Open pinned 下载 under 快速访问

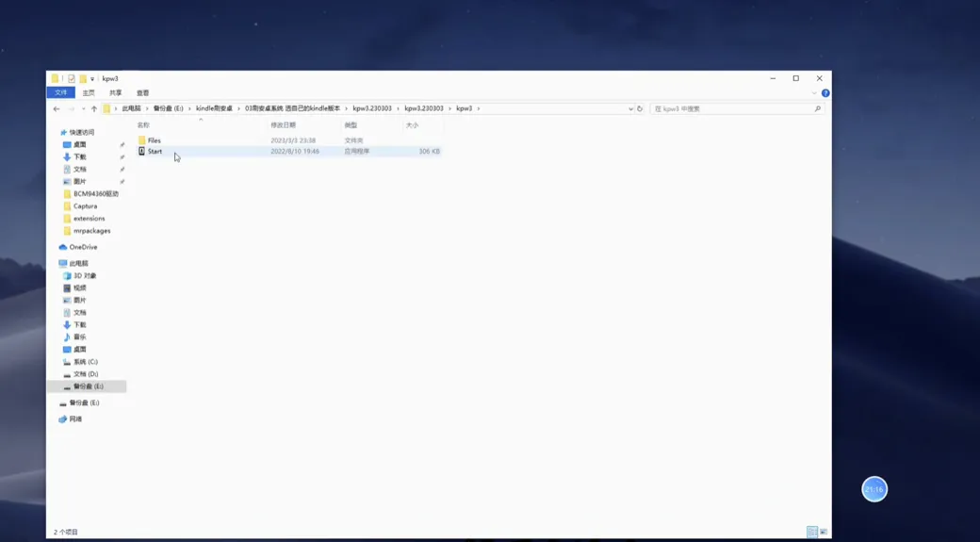79,156
